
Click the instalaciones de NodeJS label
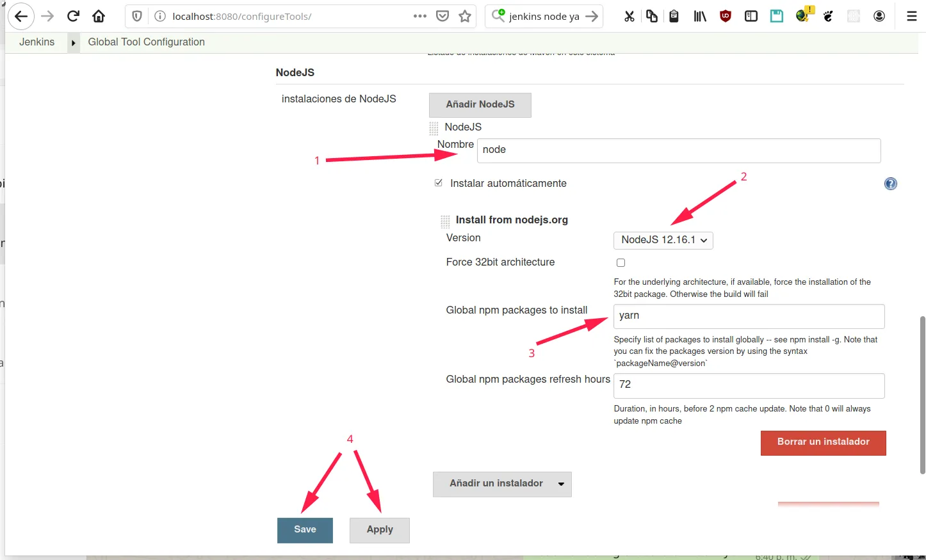click(339, 99)
